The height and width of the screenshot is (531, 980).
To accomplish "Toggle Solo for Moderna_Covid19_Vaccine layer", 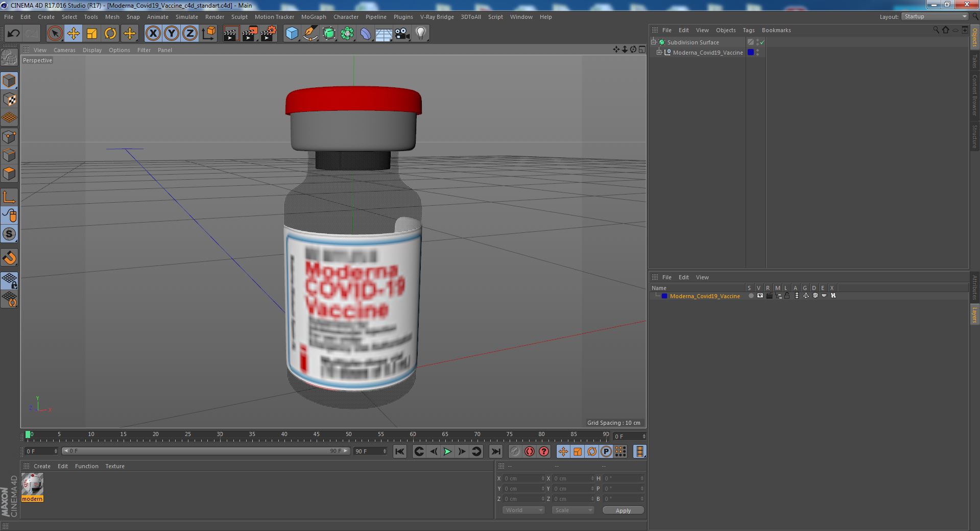I will [x=751, y=296].
